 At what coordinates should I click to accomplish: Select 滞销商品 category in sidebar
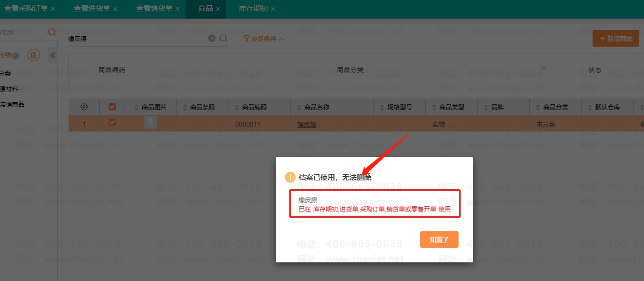click(x=12, y=104)
